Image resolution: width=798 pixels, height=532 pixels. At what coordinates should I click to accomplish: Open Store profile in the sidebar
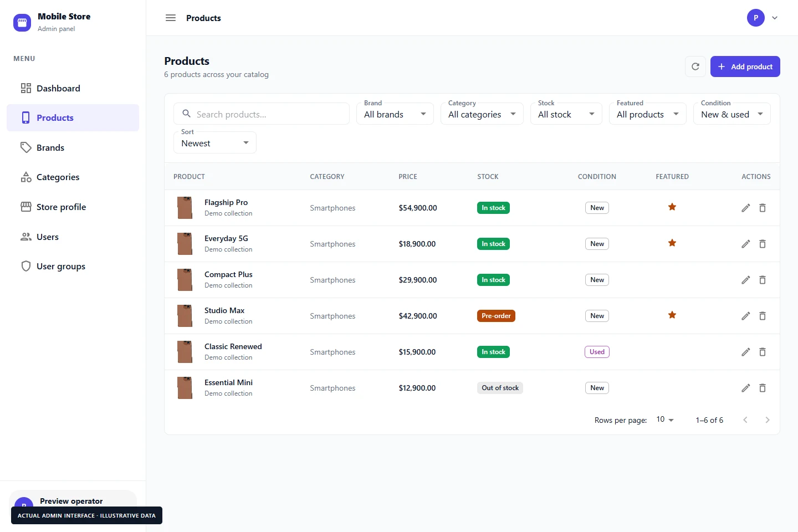click(x=73, y=207)
